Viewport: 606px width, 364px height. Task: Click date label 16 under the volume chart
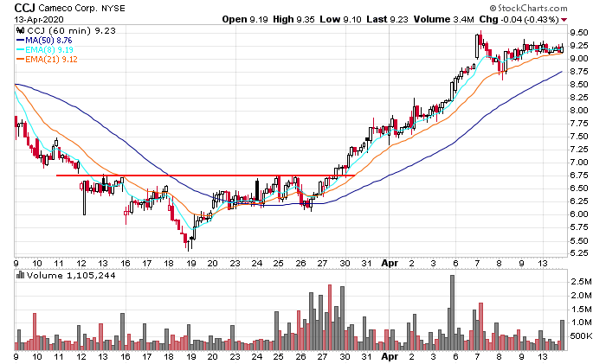tap(126, 357)
